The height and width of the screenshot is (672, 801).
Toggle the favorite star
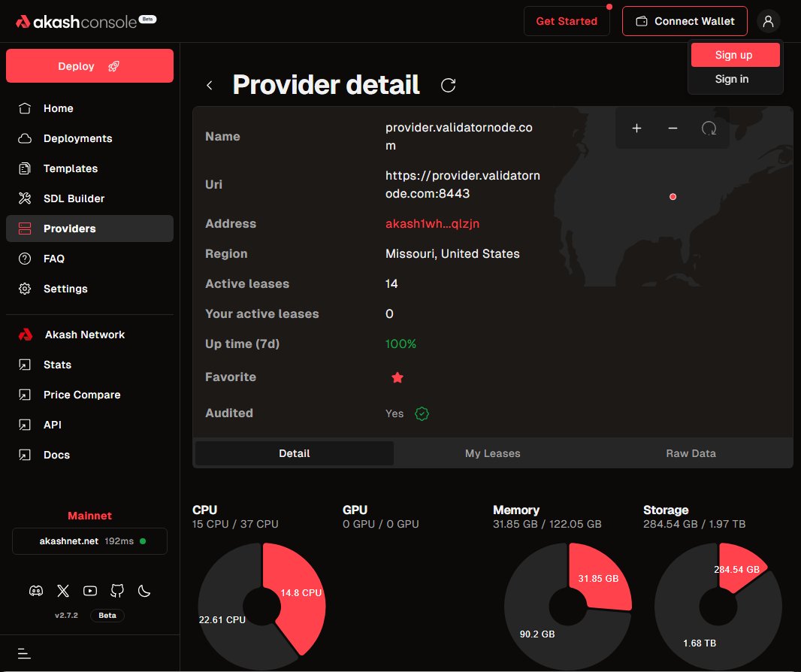(397, 377)
